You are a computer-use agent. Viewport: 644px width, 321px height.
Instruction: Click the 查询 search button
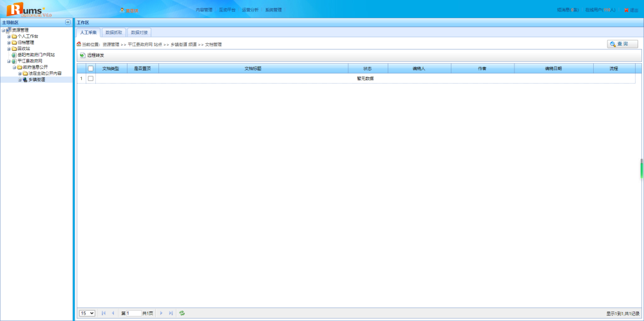(622, 44)
